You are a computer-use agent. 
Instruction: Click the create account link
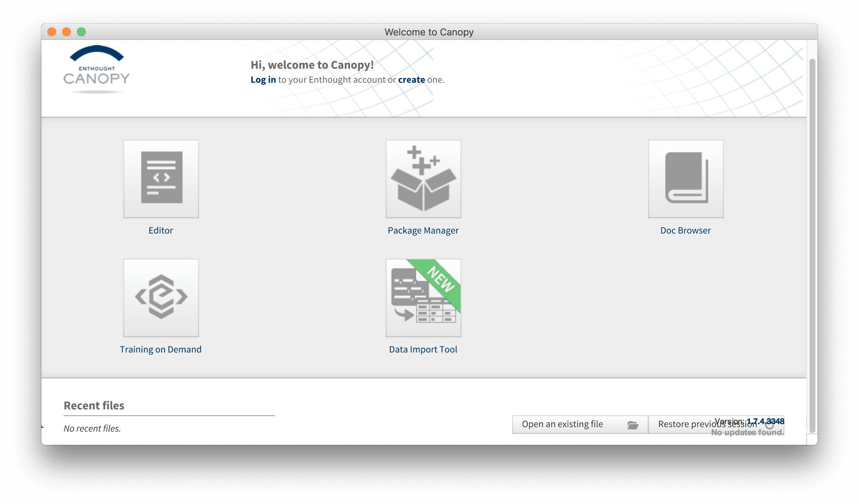pos(411,80)
